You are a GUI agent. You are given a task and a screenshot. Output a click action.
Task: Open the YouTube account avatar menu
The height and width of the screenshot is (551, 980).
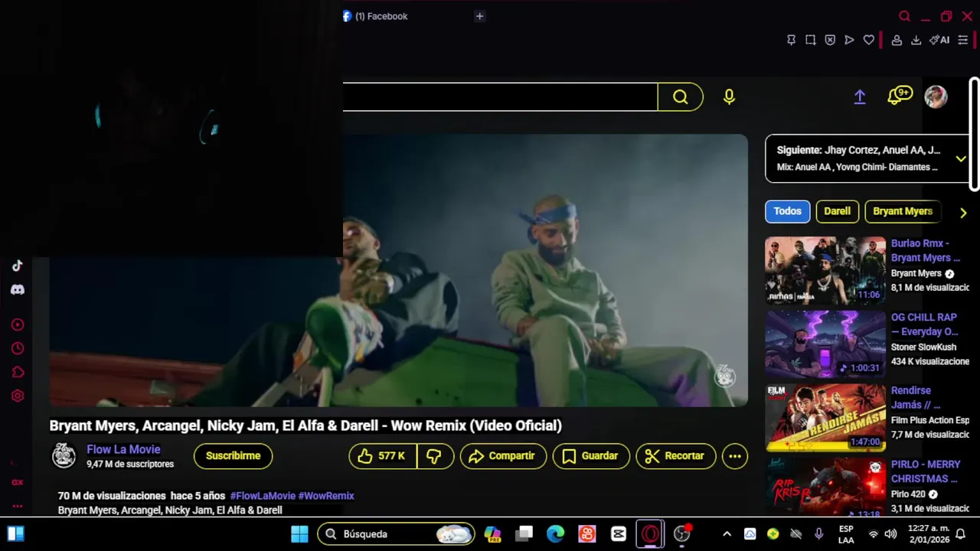(936, 96)
